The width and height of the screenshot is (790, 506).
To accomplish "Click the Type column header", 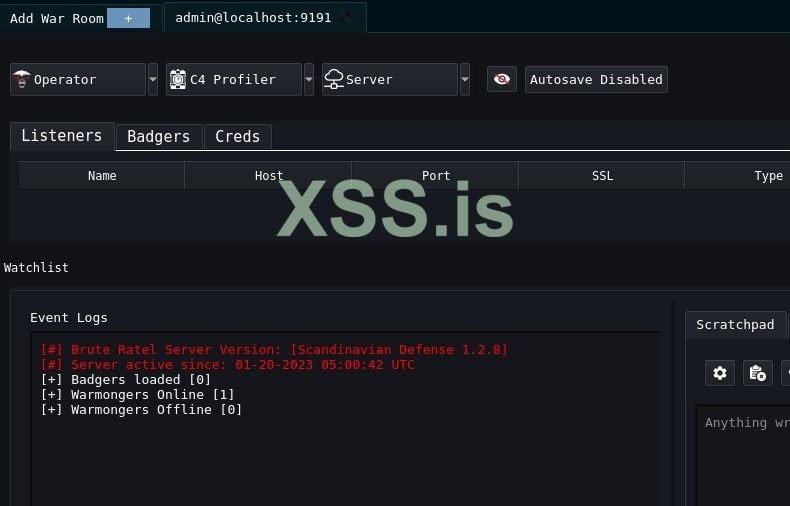I will point(738,175).
